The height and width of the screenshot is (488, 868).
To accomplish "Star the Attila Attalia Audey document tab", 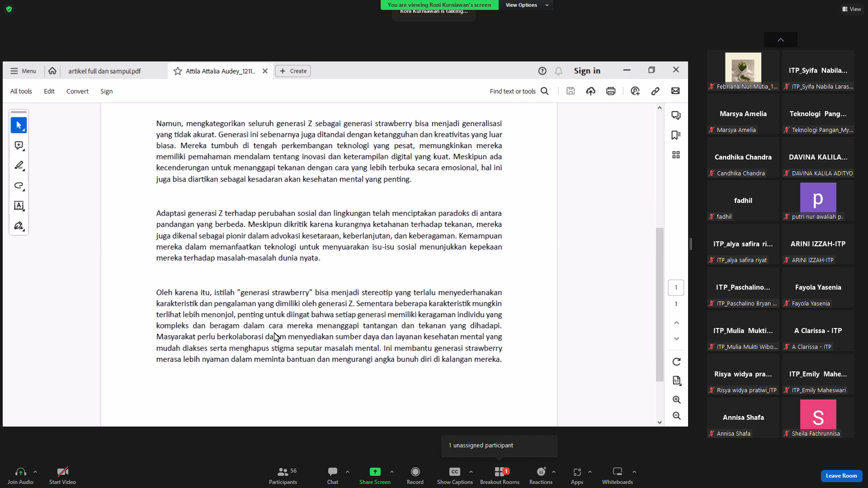I will tap(178, 71).
